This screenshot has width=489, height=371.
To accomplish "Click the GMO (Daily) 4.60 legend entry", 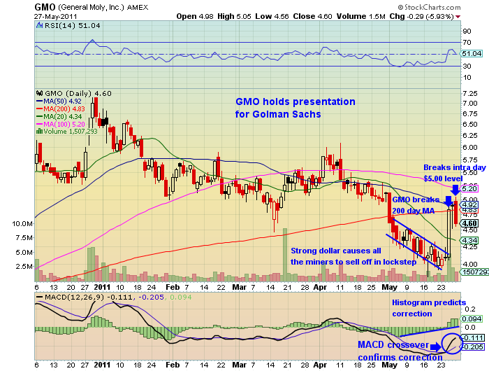I will coord(78,93).
